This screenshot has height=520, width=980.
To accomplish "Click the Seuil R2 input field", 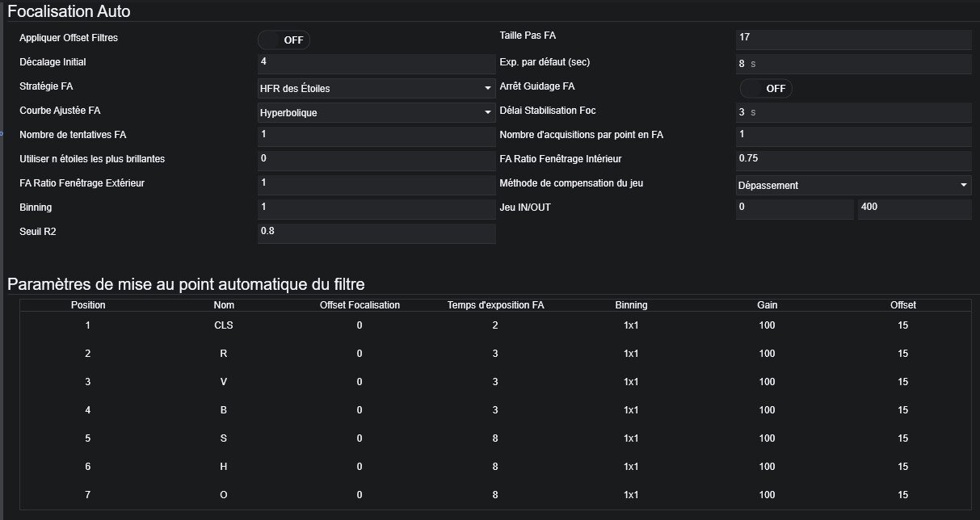I will pyautogui.click(x=376, y=233).
